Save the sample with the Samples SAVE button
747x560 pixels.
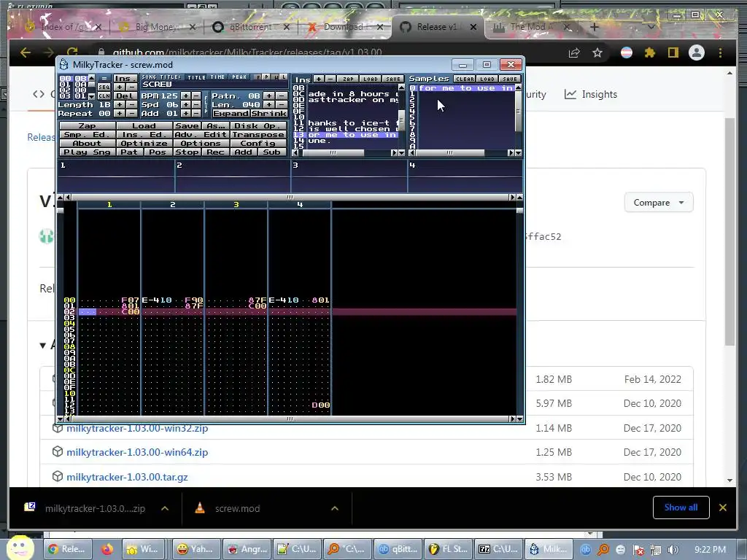click(510, 79)
